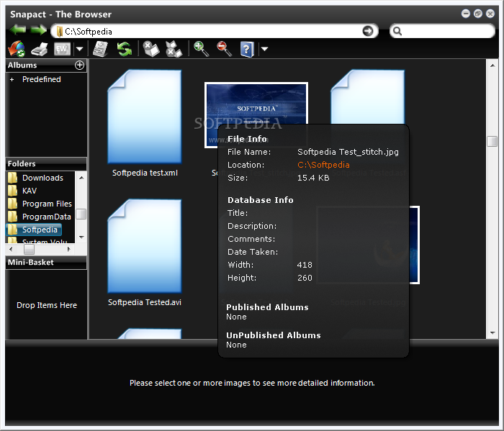Select the Softpedia Tested.avi file thumbnail
Screen dimensions: 504x431
click(144, 246)
